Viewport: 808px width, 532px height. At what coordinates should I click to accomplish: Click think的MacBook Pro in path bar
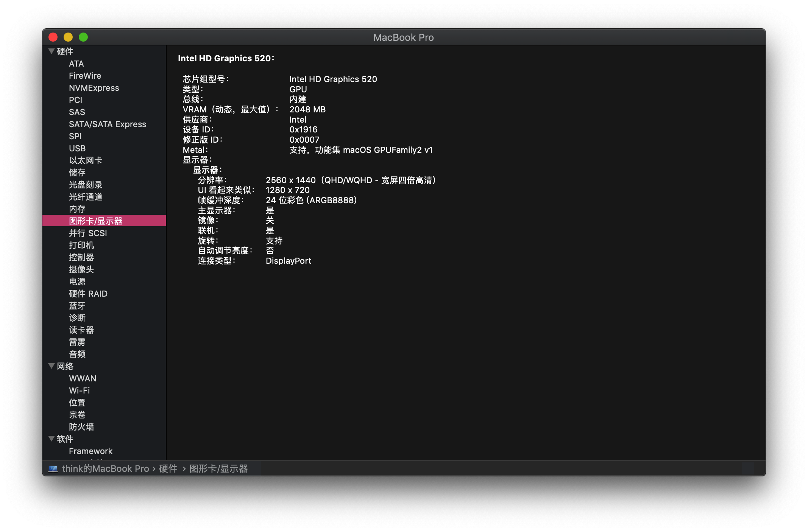105,469
